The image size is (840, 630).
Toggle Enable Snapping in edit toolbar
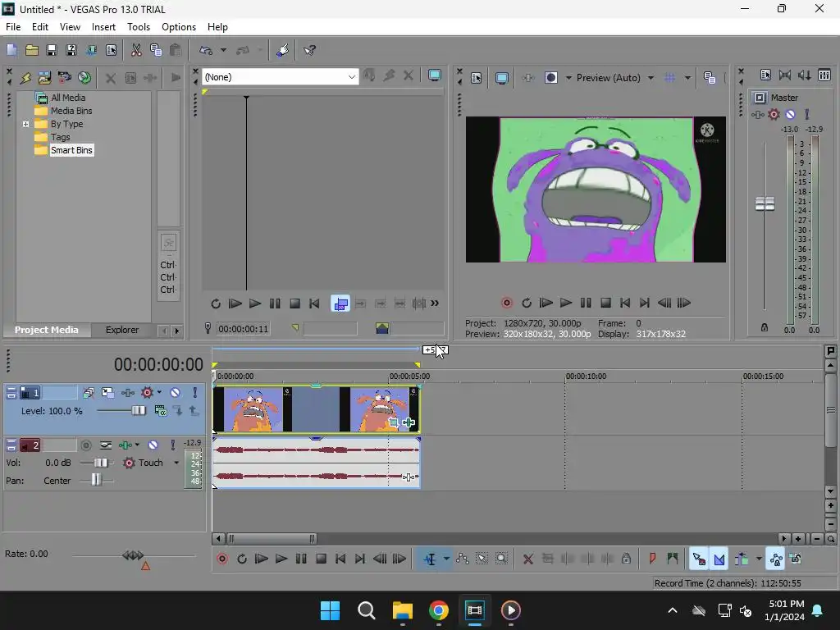pos(699,559)
